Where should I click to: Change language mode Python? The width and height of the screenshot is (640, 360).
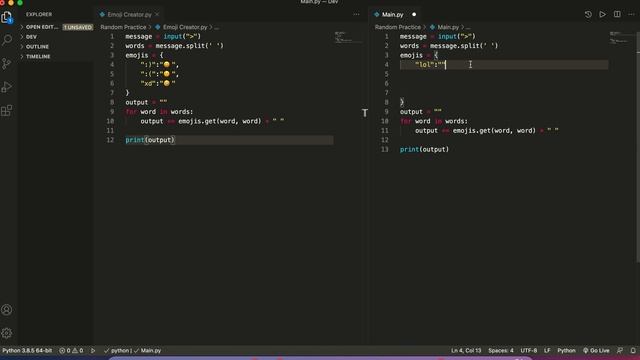pyautogui.click(x=566, y=351)
